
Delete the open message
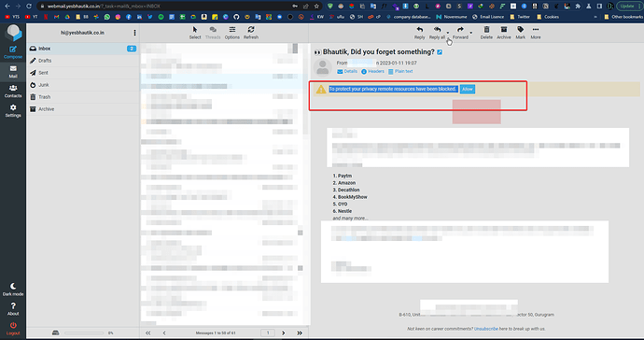[x=486, y=33]
